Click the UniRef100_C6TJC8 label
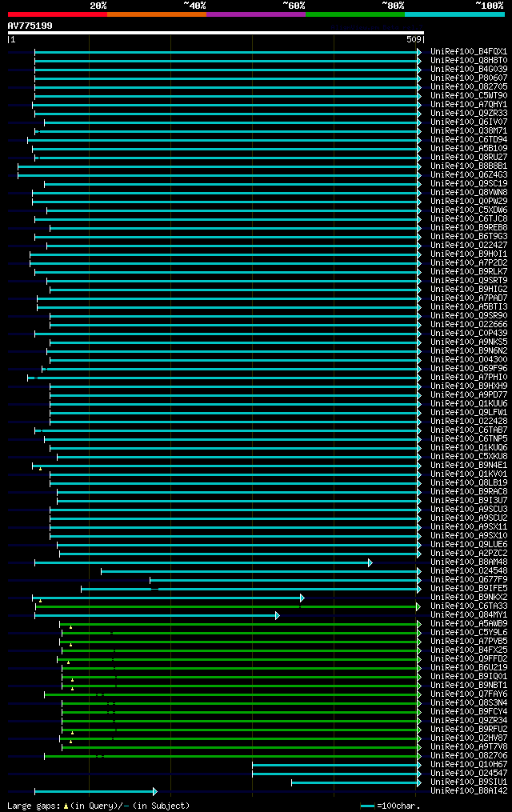The width and height of the screenshot is (512, 812). tap(469, 219)
